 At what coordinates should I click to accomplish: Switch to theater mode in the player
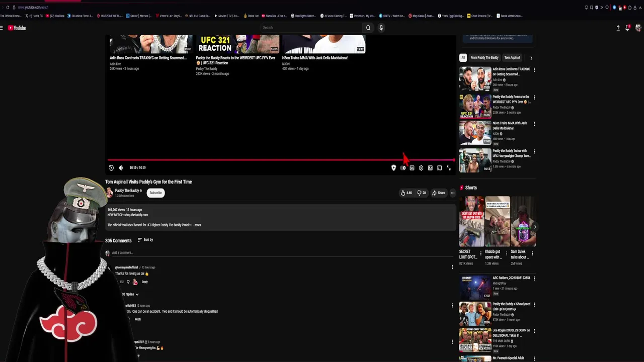430,168
